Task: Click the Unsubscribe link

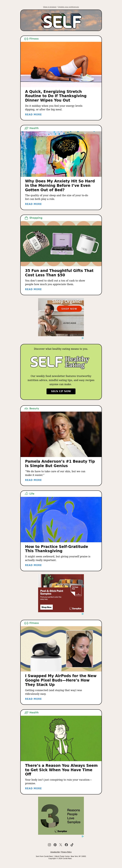Action: point(55,852)
